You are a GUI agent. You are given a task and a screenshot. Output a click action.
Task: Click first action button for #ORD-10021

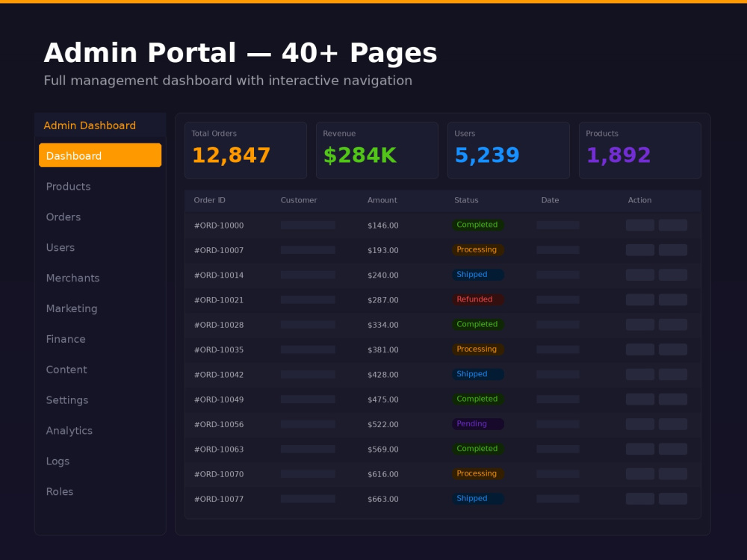640,300
